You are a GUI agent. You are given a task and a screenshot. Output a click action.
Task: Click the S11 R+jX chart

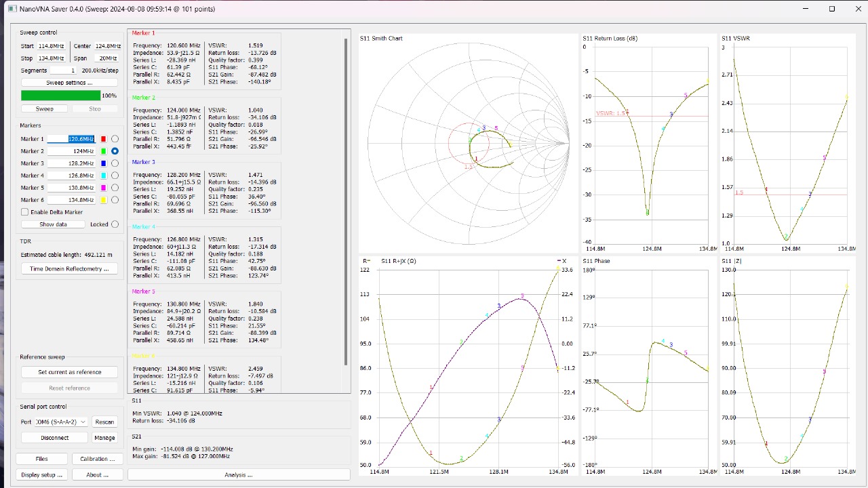(468, 366)
